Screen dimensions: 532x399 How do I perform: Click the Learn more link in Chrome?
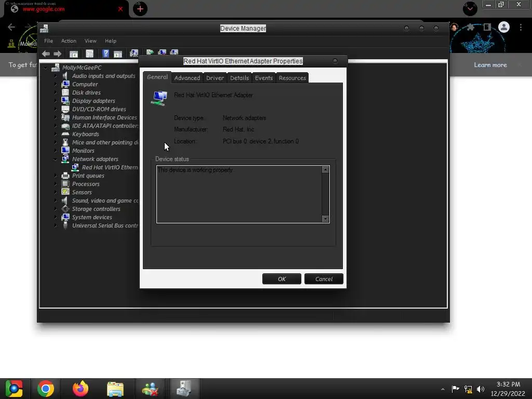(490, 65)
